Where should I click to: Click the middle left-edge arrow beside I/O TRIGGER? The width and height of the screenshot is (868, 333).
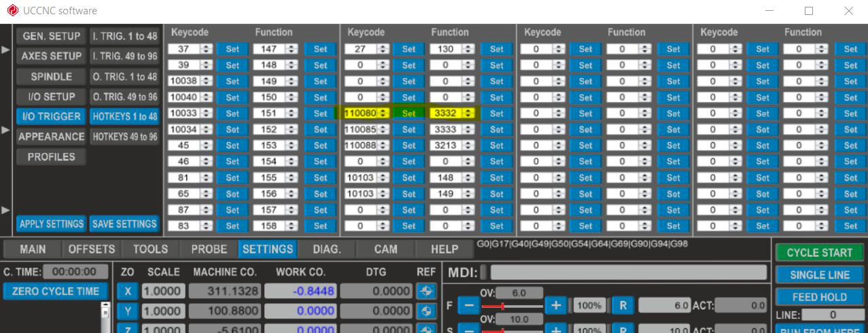6,129
